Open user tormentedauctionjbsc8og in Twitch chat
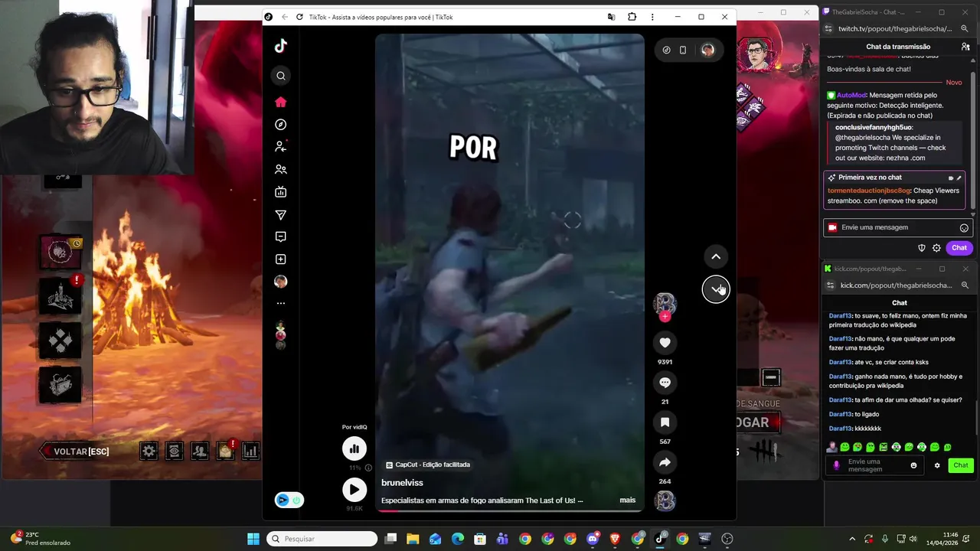980x551 pixels. click(869, 191)
